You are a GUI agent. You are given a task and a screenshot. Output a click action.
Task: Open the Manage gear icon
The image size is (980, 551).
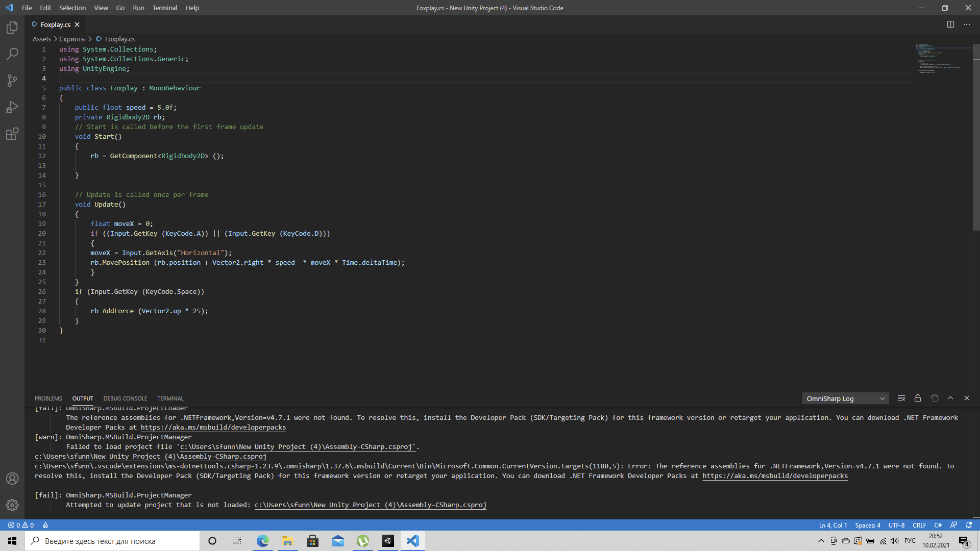tap(12, 505)
